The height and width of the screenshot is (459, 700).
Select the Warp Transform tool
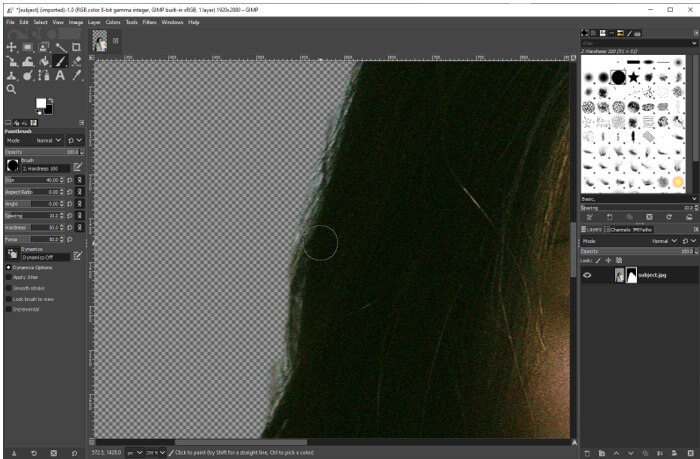coord(28,61)
